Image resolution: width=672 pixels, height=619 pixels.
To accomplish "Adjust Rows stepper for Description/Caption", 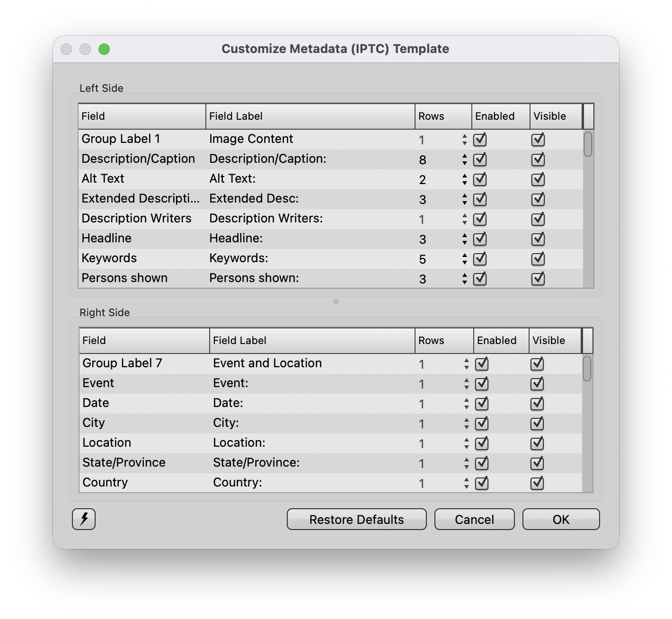I will [x=465, y=159].
